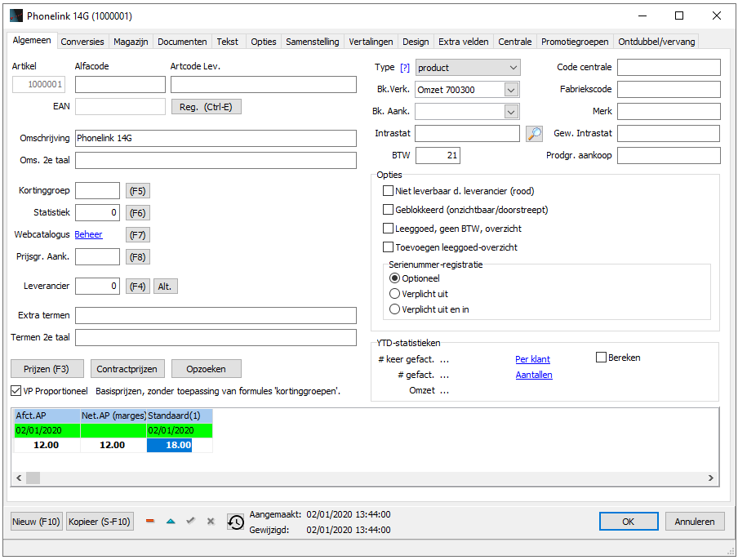Viewport: 738px width, 560px height.
Task: Switch to the Tekst tab
Action: click(228, 42)
